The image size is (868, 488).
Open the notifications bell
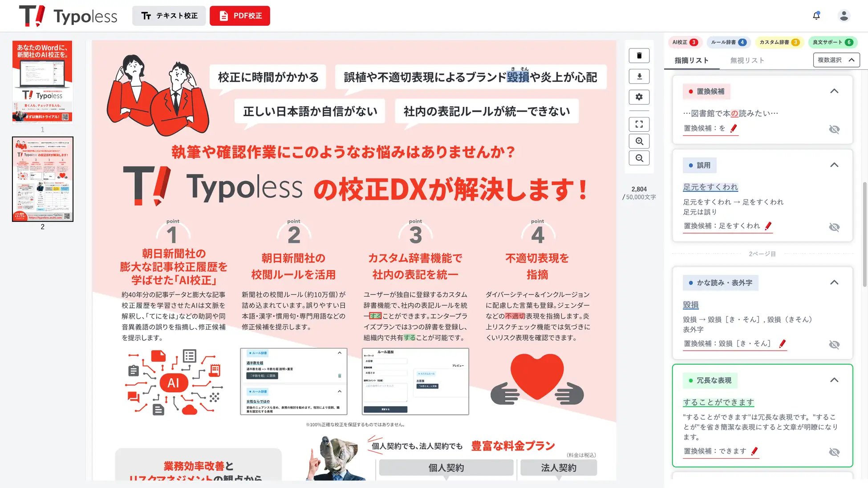coord(816,16)
